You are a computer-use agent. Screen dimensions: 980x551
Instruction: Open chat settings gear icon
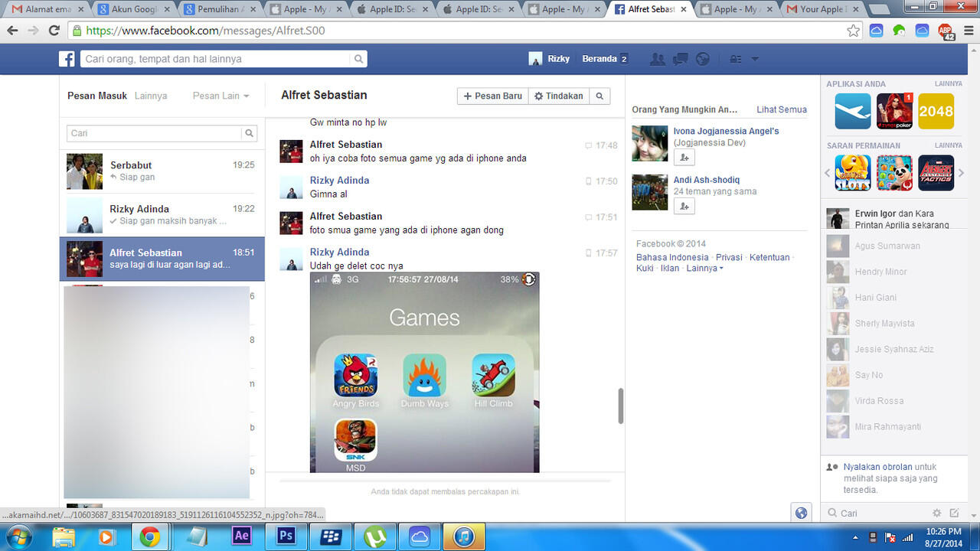click(x=936, y=513)
